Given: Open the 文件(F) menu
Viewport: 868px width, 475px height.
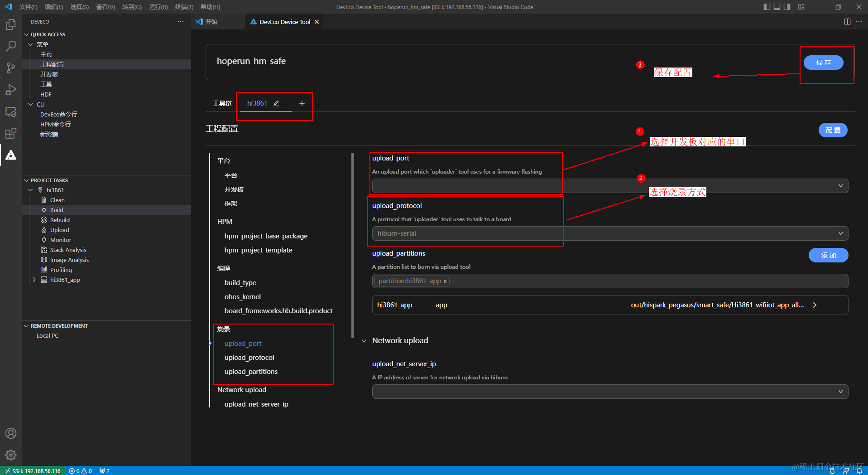Looking at the screenshot, I should pos(29,7).
